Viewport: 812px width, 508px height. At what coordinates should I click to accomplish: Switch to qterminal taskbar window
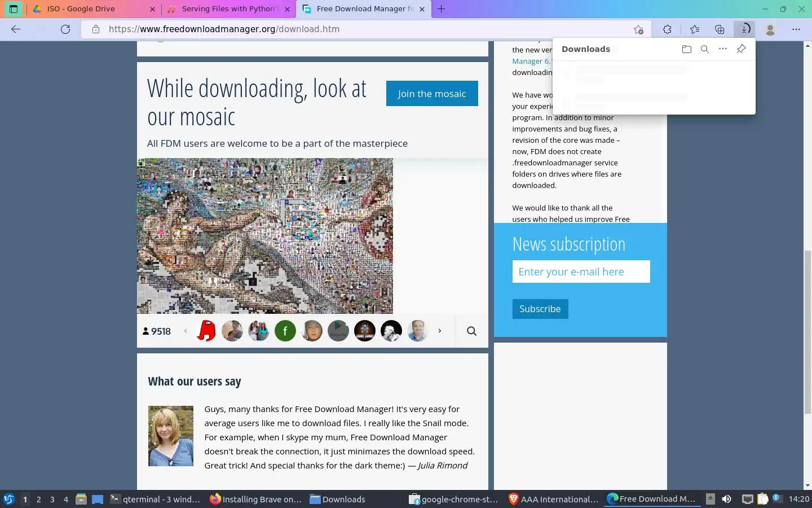pyautogui.click(x=155, y=499)
